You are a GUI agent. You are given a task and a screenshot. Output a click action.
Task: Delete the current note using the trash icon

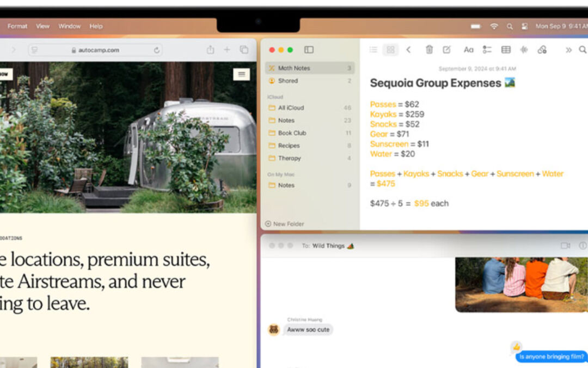tap(429, 50)
